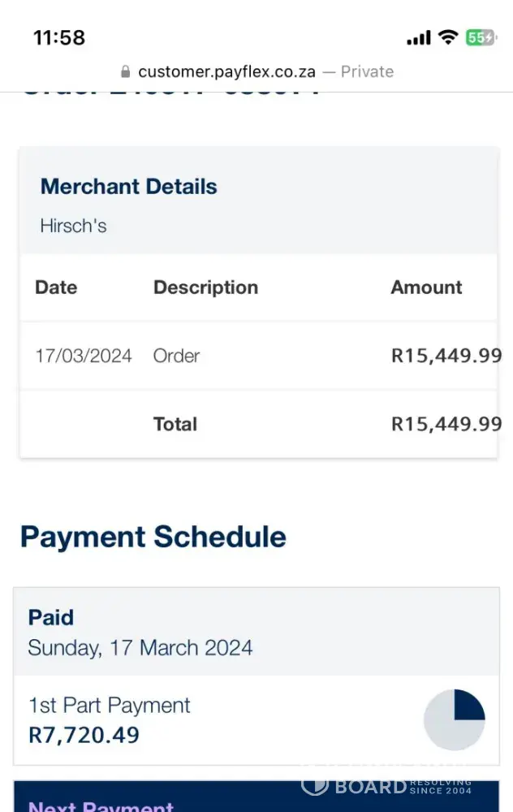Tap the R7,720.49 payment amount

84,735
